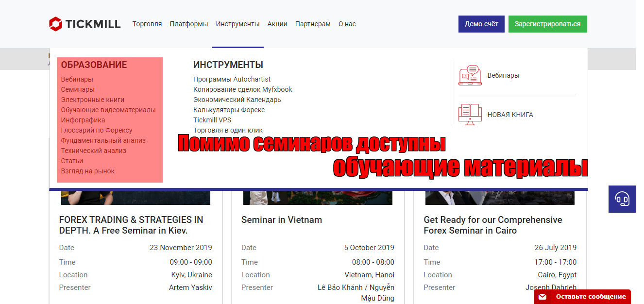Open the Партнерам menu

[x=313, y=24]
